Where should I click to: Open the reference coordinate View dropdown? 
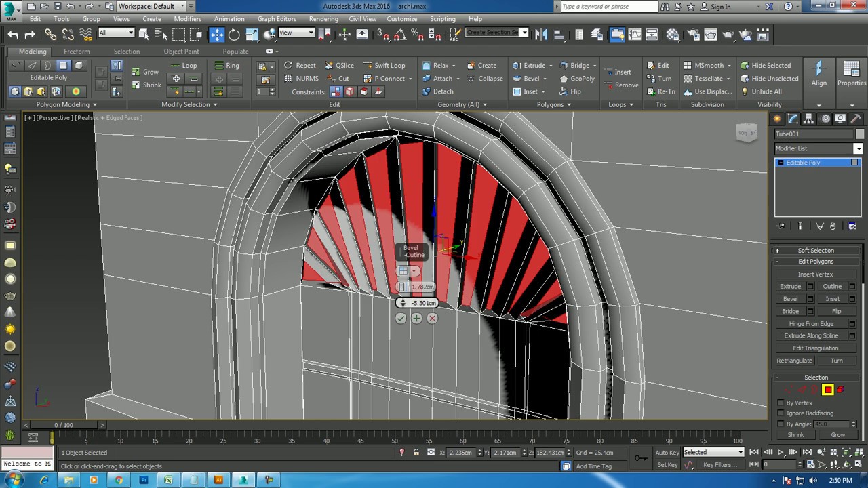[296, 33]
